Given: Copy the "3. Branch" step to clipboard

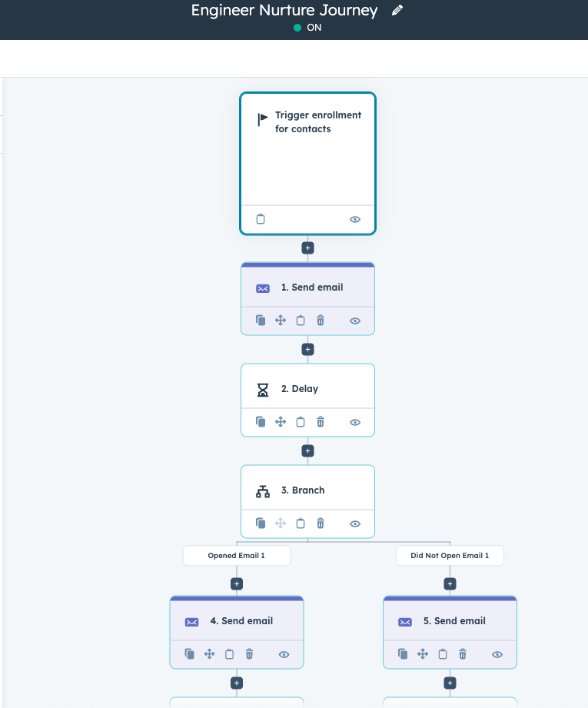Looking at the screenshot, I should pos(301,523).
